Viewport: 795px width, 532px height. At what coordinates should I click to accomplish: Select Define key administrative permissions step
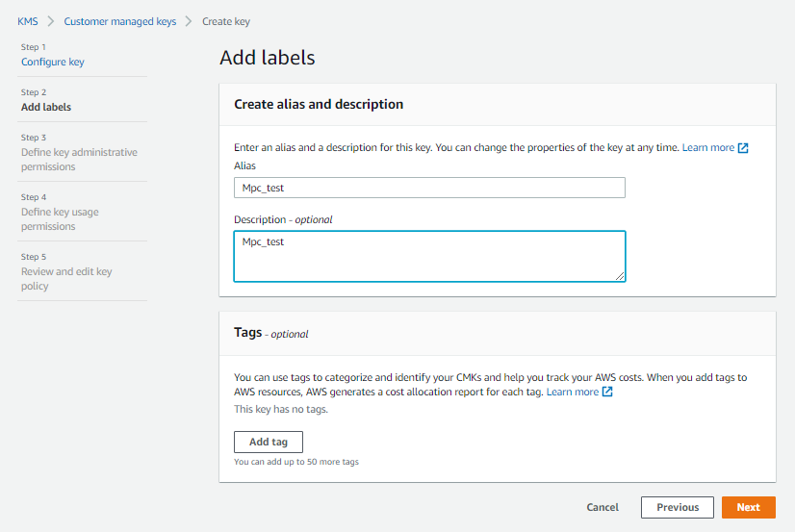79,159
